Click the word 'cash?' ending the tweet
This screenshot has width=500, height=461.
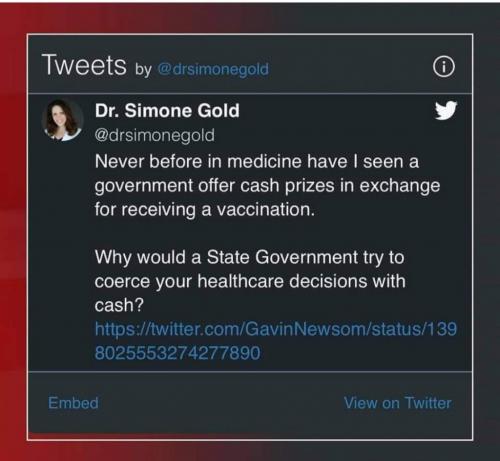[119, 305]
